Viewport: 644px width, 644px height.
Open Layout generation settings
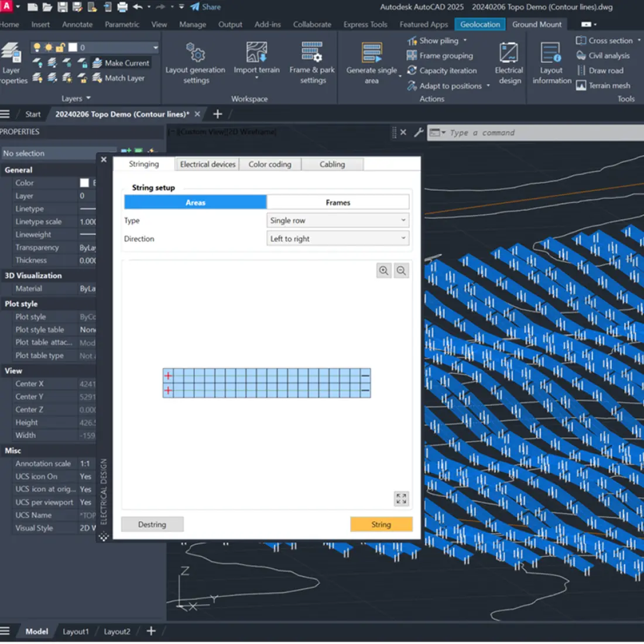[196, 64]
